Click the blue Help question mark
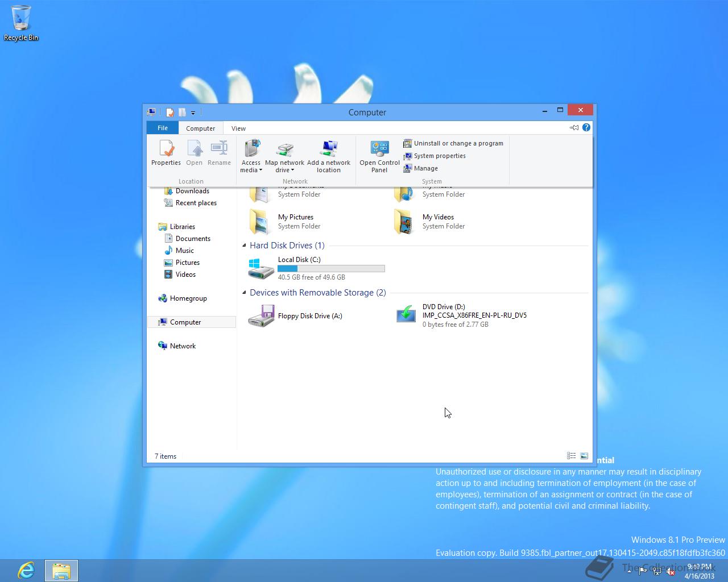 point(586,127)
